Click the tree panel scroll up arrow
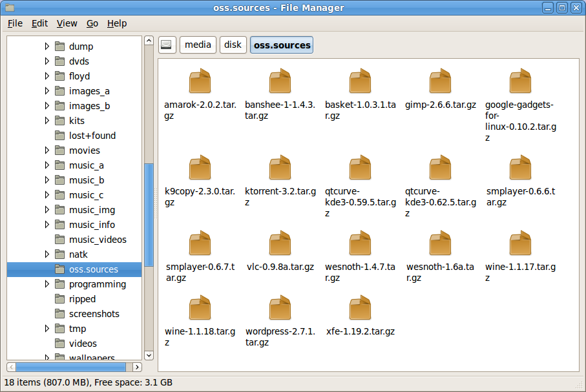Image resolution: width=586 pixels, height=392 pixels. pyautogui.click(x=149, y=40)
